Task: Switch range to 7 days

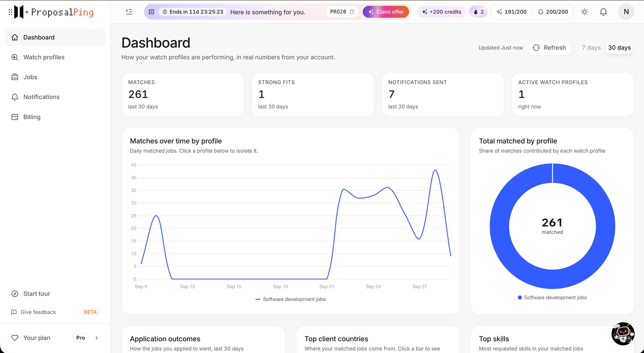Action: coord(591,48)
